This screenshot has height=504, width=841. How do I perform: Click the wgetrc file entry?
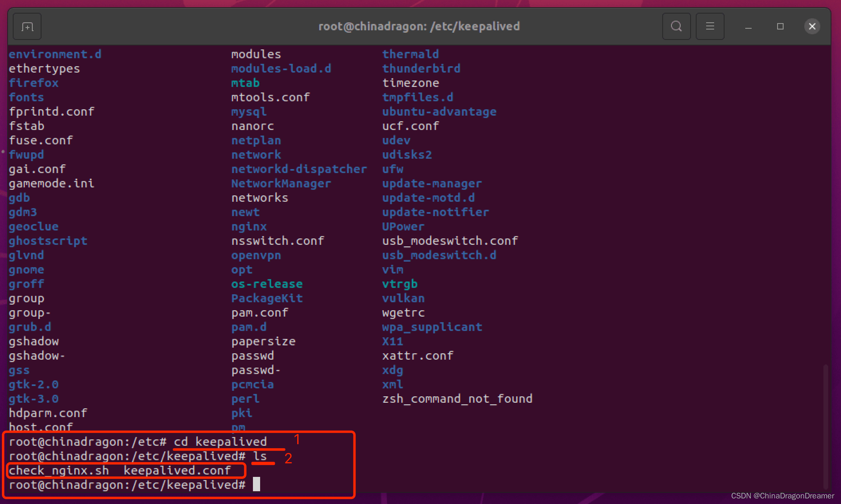tap(403, 313)
